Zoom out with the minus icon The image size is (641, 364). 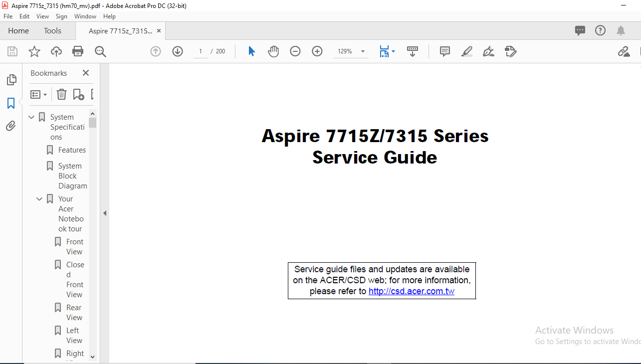295,51
